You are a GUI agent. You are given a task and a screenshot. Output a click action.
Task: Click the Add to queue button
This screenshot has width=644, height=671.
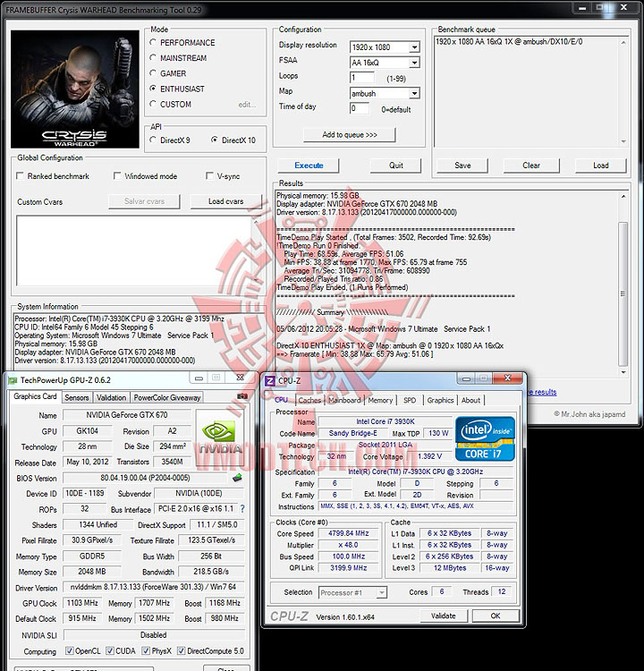[350, 135]
